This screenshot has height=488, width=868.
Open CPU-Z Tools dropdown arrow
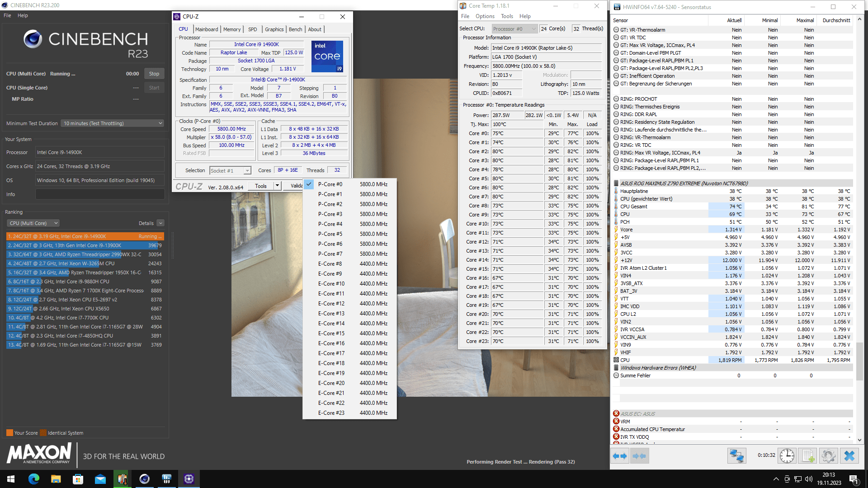pos(277,186)
